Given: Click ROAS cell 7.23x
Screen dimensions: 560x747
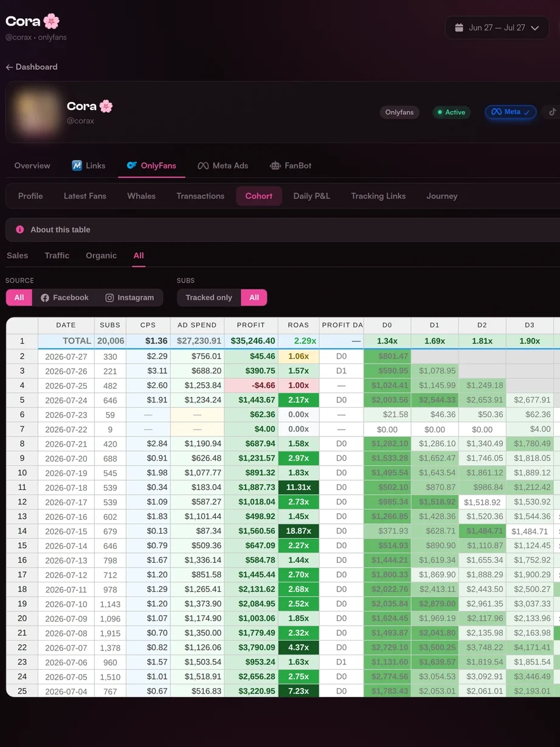Looking at the screenshot, I should [x=299, y=690].
